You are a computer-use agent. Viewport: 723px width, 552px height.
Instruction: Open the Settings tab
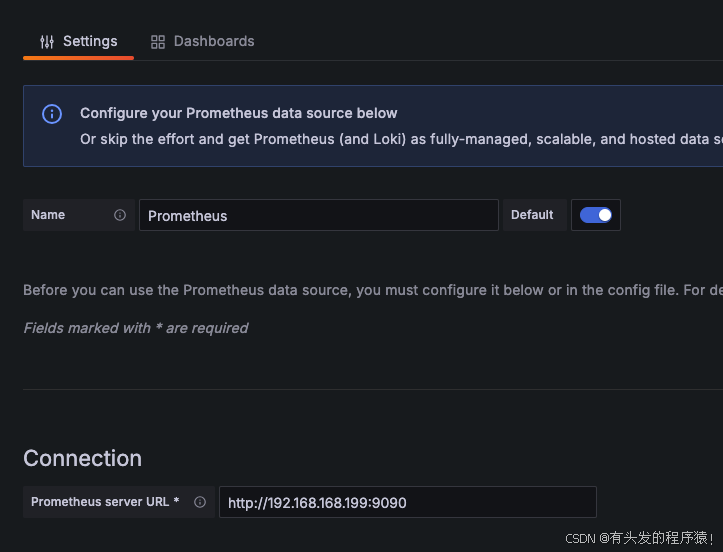78,42
